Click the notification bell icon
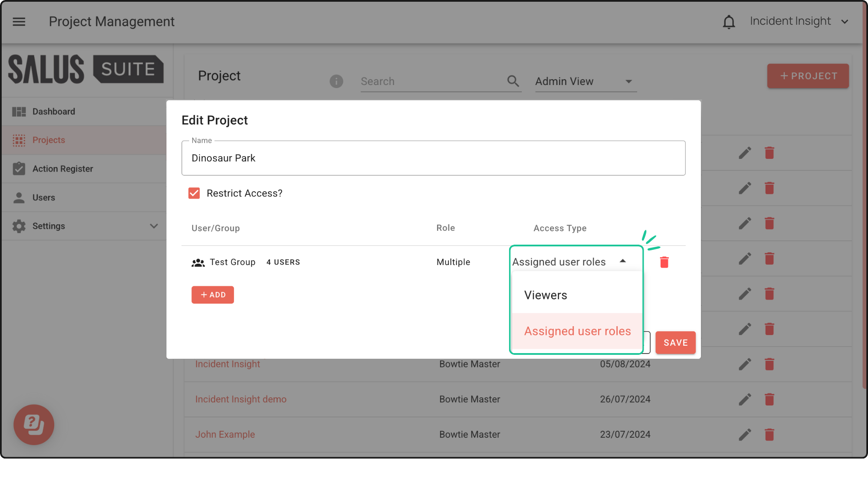This screenshot has height=488, width=868. pyautogui.click(x=729, y=22)
